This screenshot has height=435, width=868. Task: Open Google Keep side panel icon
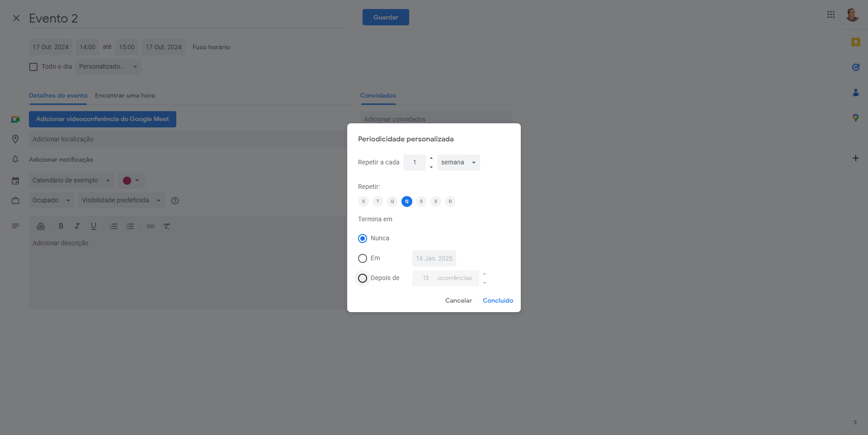click(x=855, y=42)
